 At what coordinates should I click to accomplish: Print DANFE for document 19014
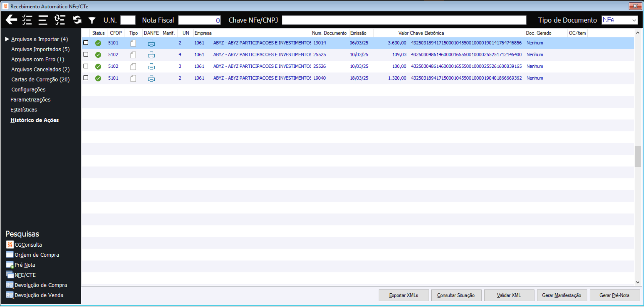point(151,43)
